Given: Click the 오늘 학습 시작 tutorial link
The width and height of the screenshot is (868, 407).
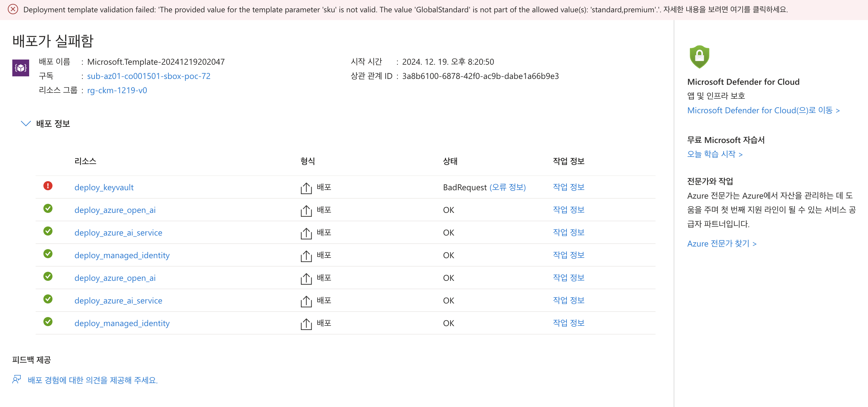Looking at the screenshot, I should (715, 154).
